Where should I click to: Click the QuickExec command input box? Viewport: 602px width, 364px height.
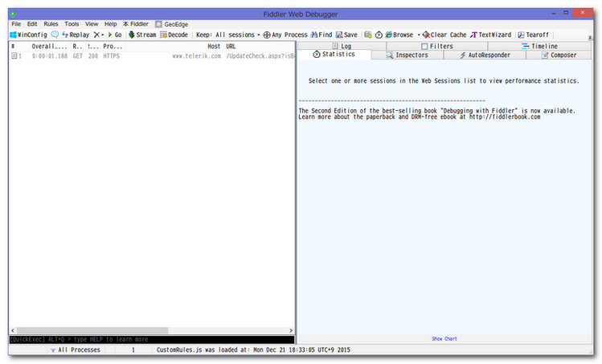[152, 339]
